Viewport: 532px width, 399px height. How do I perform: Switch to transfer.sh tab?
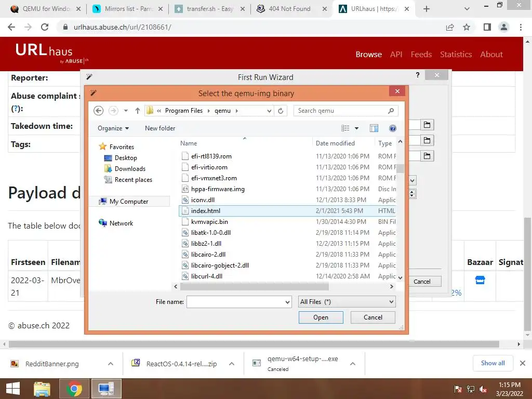[210, 9]
